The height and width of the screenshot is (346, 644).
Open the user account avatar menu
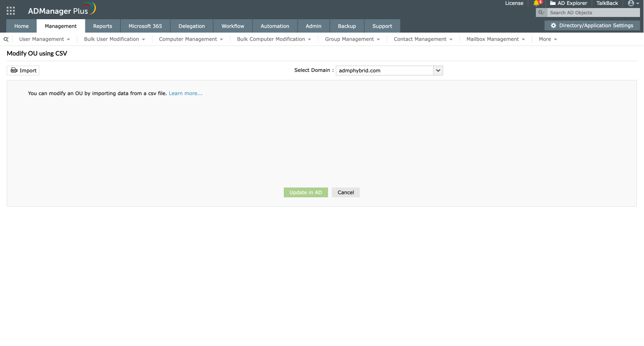tap(633, 3)
